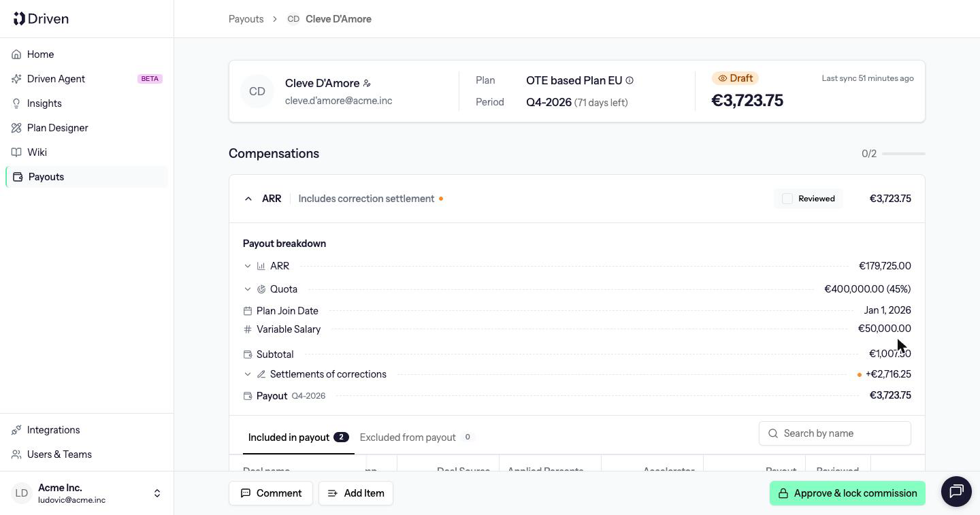Open the chat support widget

click(x=956, y=491)
